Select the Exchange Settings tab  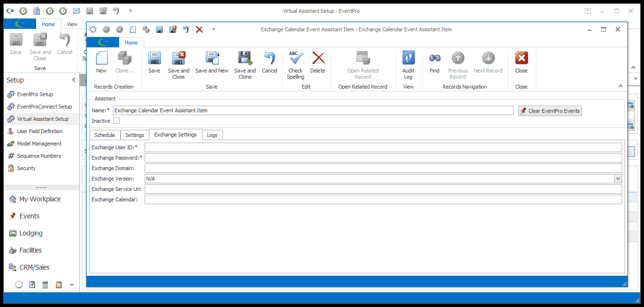175,135
